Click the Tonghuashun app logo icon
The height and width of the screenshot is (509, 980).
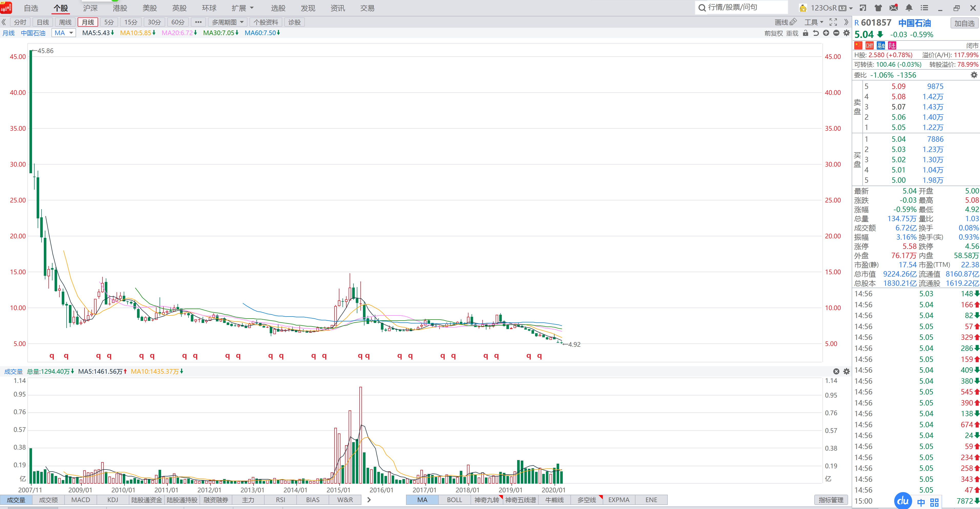(x=6, y=8)
